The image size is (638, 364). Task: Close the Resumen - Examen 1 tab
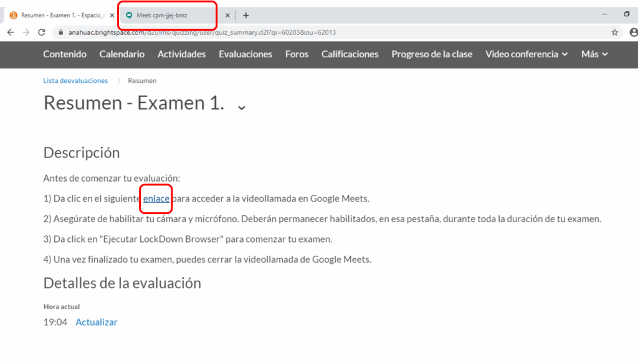112,15
